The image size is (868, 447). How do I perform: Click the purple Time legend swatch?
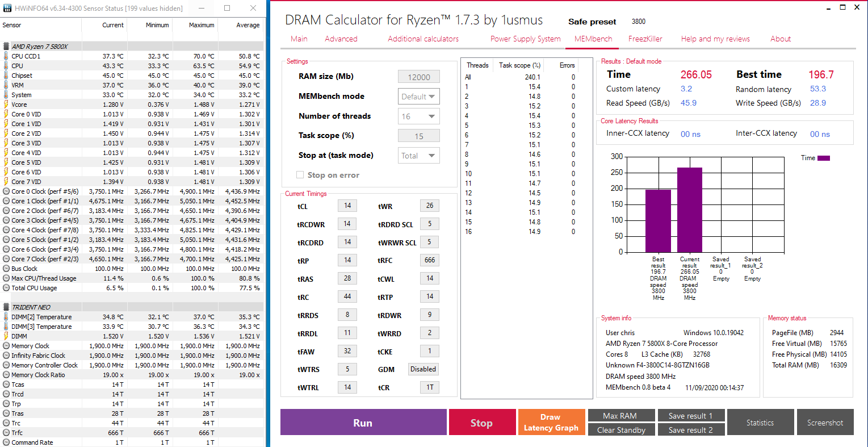[x=824, y=158]
